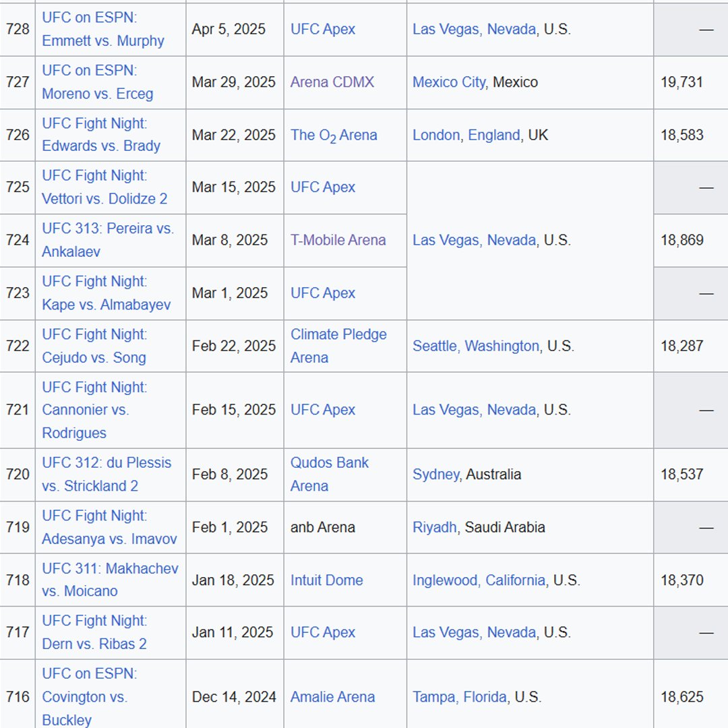Image resolution: width=728 pixels, height=728 pixels.
Task: Open UFC Fight Night: Edwards vs. Brady link
Action: [x=101, y=135]
